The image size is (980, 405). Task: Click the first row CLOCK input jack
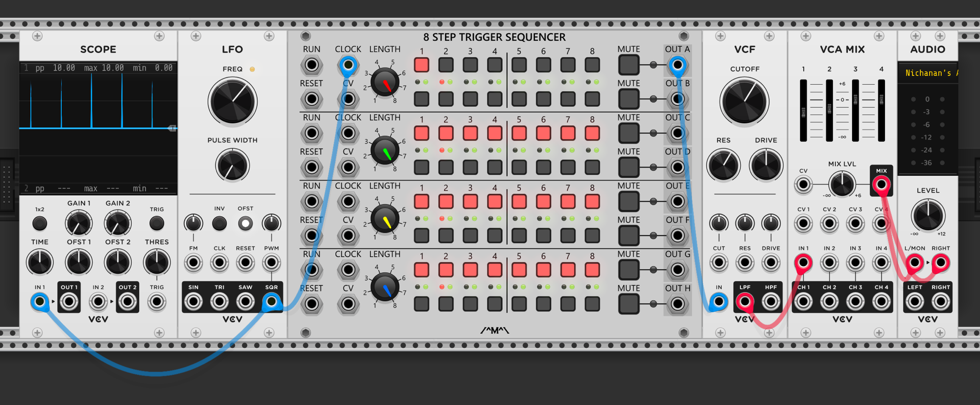point(348,65)
